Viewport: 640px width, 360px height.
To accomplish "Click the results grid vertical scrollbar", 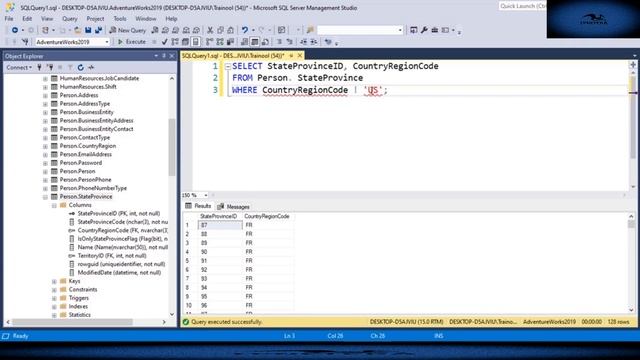I will coord(631,263).
